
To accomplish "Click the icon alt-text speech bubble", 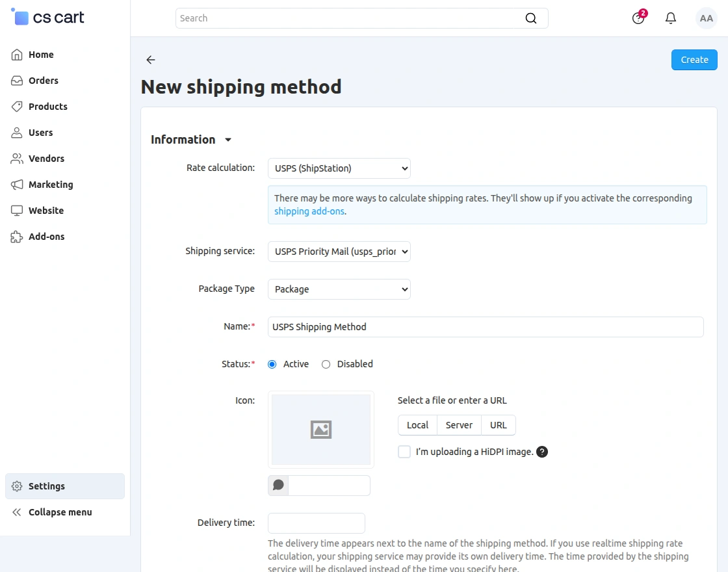I will click(x=278, y=485).
